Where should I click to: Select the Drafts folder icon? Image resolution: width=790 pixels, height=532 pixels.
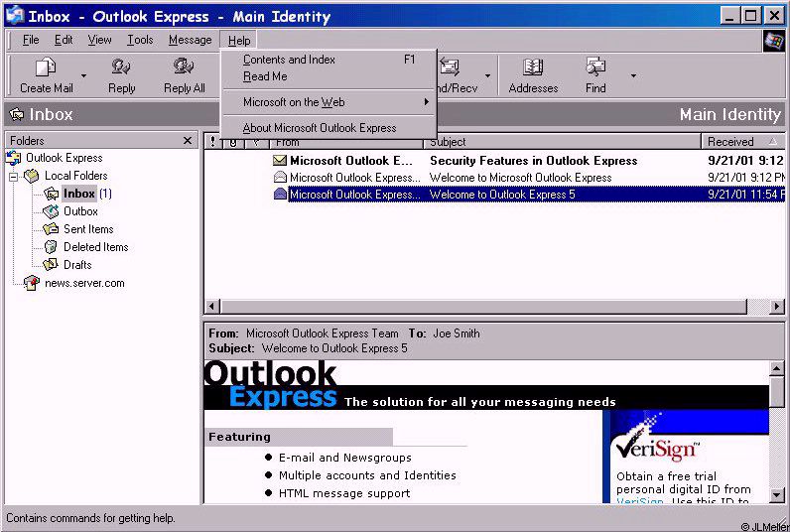[51, 264]
